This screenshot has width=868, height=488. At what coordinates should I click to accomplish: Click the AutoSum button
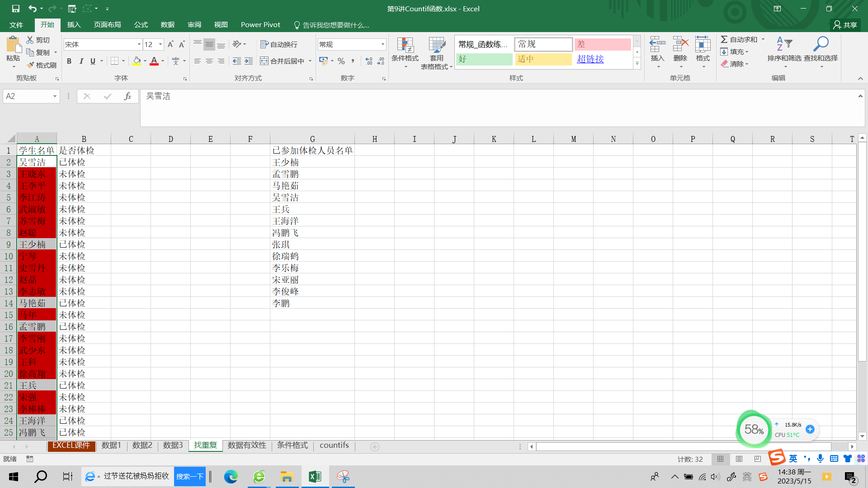739,40
